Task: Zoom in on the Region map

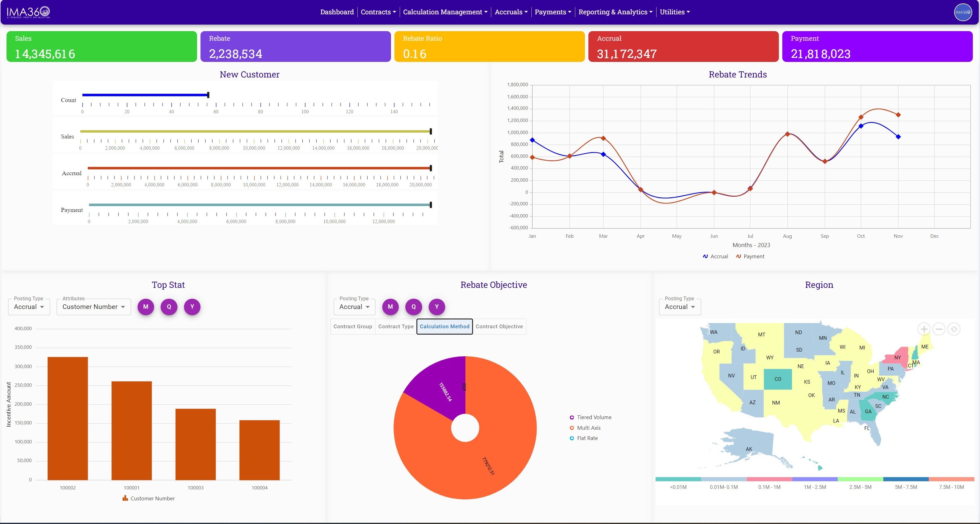Action: (924, 329)
